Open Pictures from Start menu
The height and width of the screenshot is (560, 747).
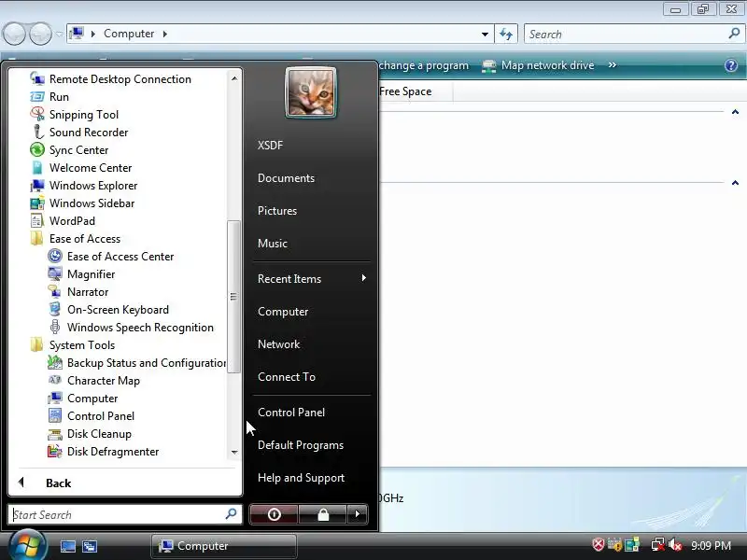click(x=277, y=211)
